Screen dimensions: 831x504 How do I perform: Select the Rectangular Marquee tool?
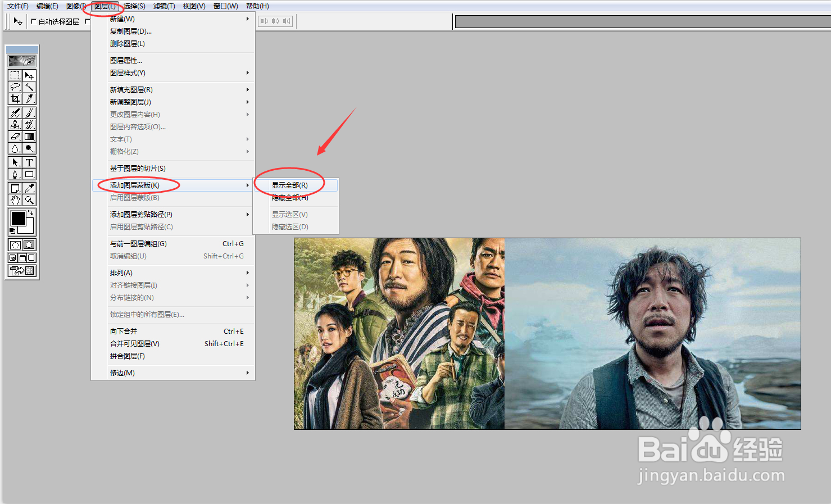point(15,75)
